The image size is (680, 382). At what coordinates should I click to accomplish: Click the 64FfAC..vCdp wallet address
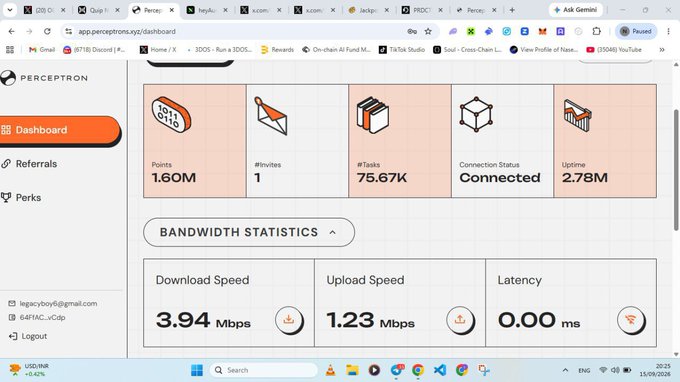coord(42,317)
